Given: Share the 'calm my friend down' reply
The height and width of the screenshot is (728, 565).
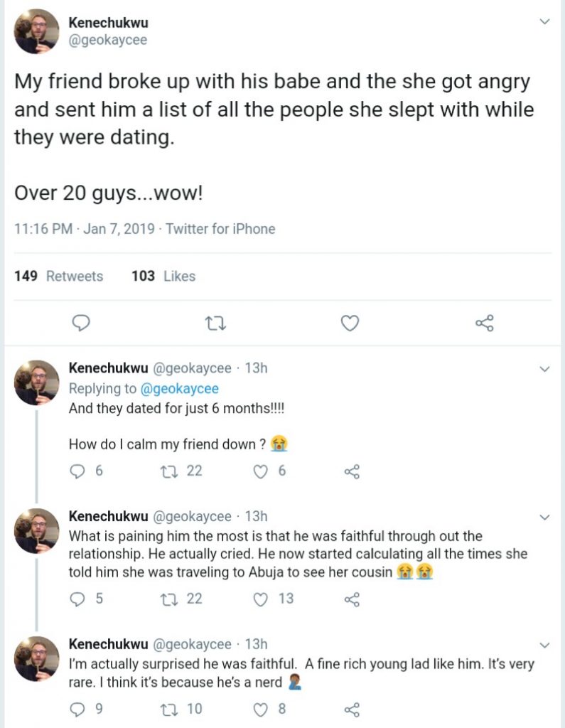Looking at the screenshot, I should pos(352,471).
